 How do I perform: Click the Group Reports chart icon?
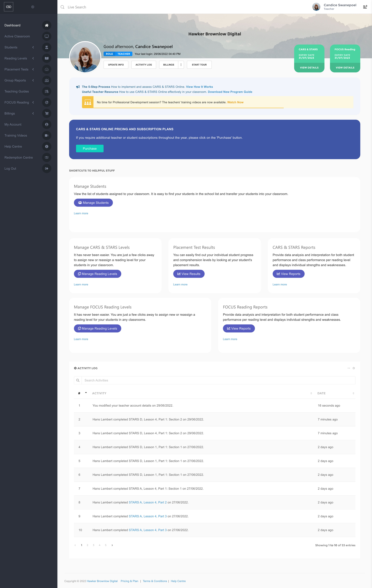tap(47, 80)
